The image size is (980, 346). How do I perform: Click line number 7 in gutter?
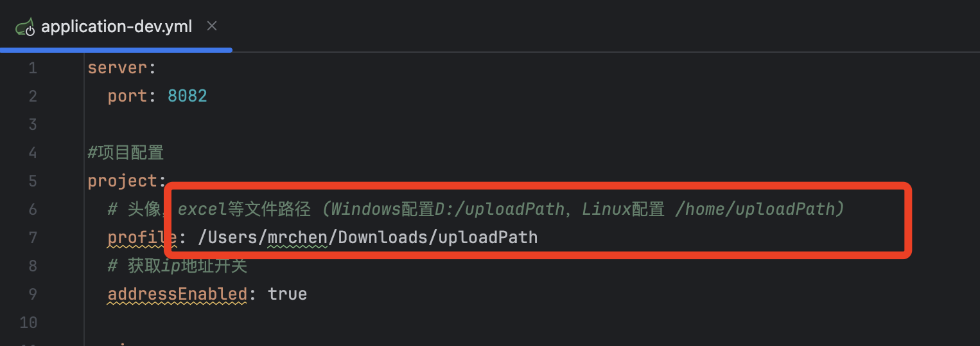point(33,238)
